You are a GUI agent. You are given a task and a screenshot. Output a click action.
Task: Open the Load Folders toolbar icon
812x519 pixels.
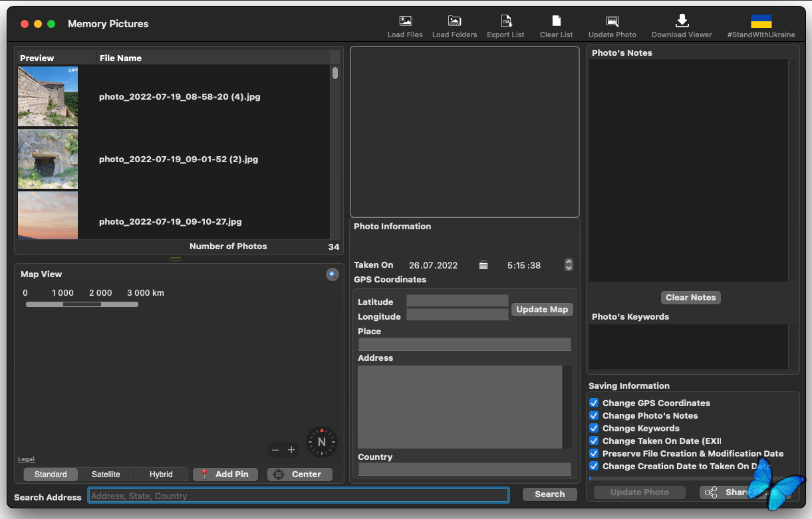[454, 21]
